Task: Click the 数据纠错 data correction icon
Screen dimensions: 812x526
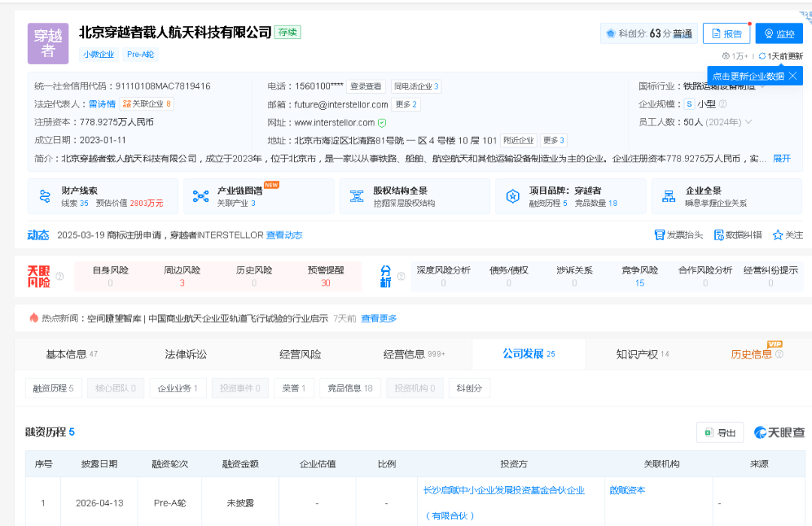Action: click(719, 235)
